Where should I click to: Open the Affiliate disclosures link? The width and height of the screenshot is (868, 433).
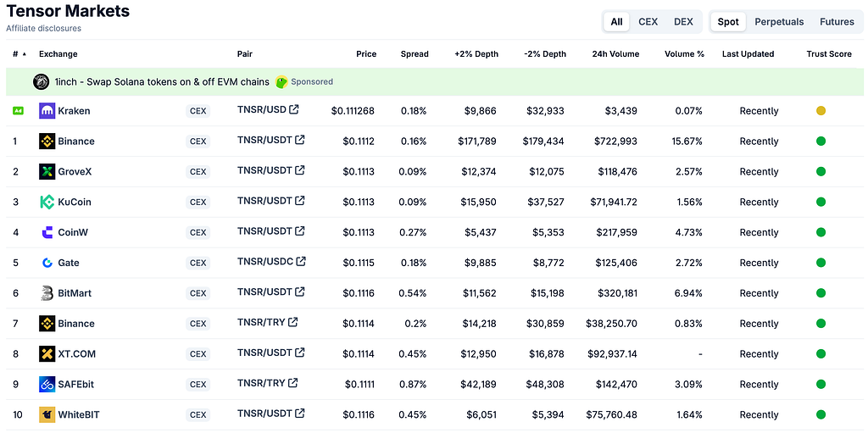(44, 28)
